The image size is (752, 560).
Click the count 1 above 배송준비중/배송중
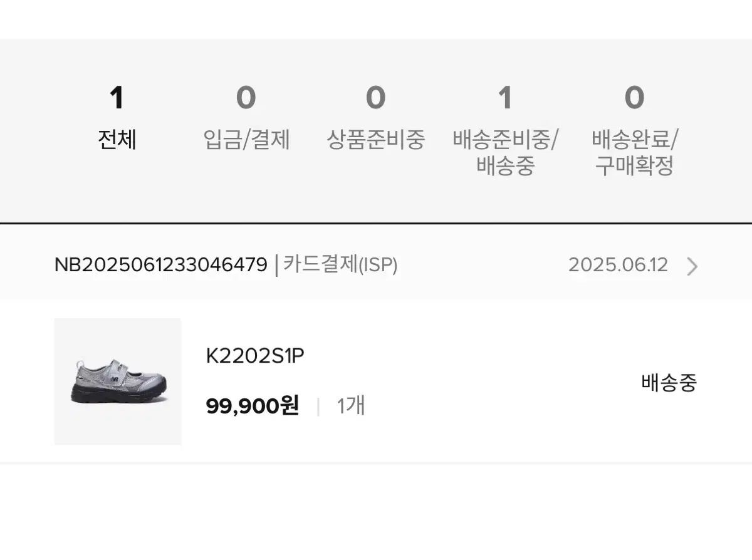(x=505, y=98)
